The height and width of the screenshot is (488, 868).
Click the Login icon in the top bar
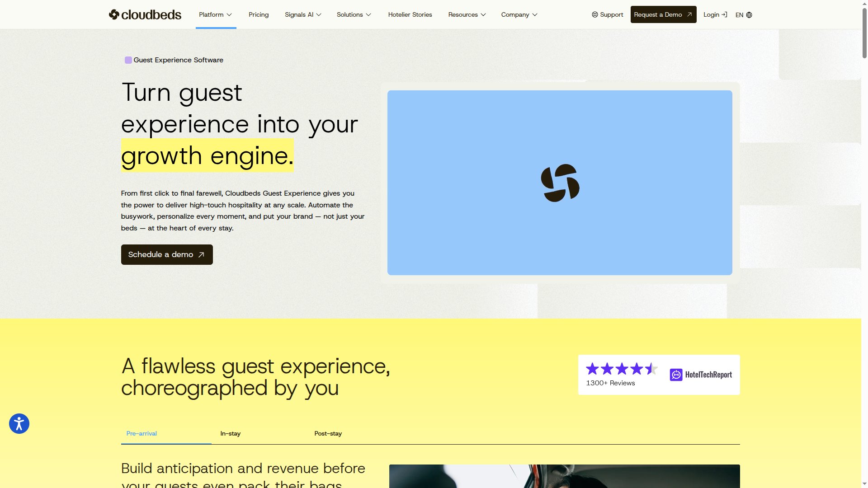click(x=724, y=14)
